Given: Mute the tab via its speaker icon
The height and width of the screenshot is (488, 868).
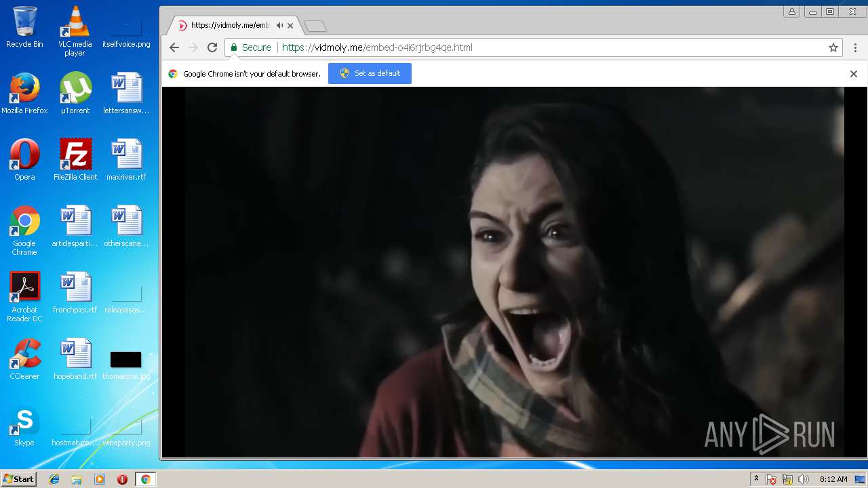Looking at the screenshot, I should tap(279, 26).
